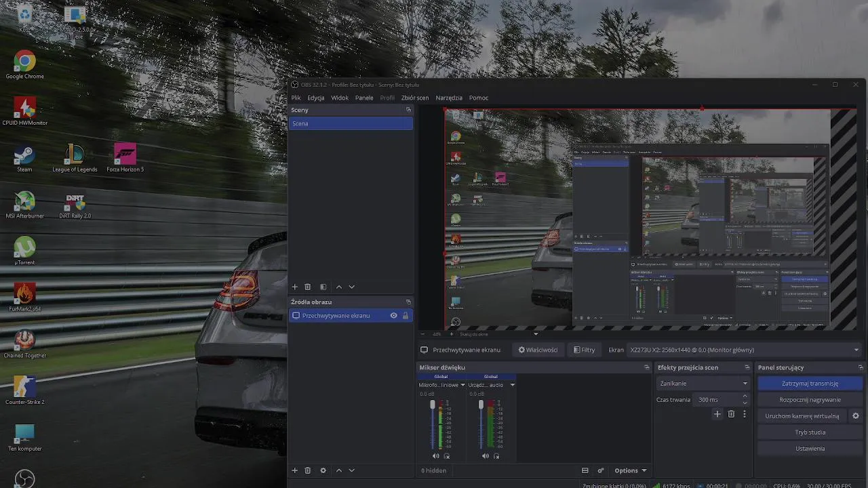
Task: Open Urządzenie audio channel dropdown arrow
Action: pos(512,385)
